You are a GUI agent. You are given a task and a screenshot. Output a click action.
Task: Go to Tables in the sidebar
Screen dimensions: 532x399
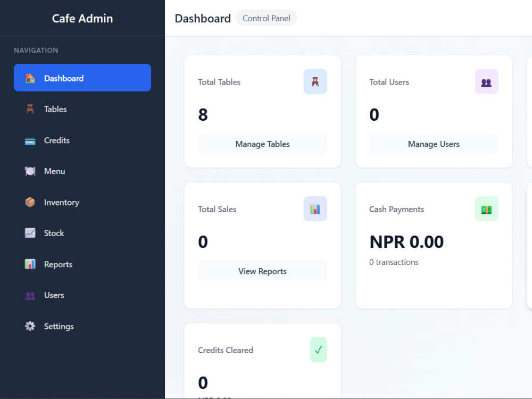coord(82,109)
